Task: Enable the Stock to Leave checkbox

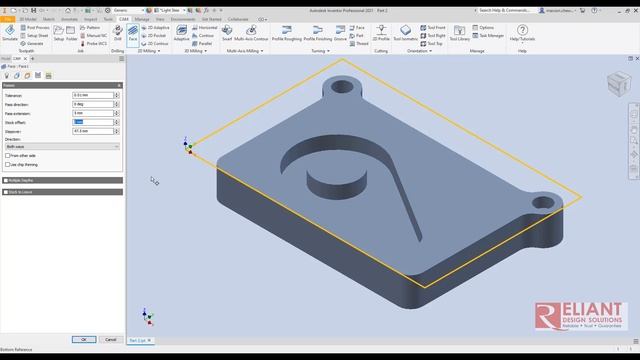Action: pos(6,192)
